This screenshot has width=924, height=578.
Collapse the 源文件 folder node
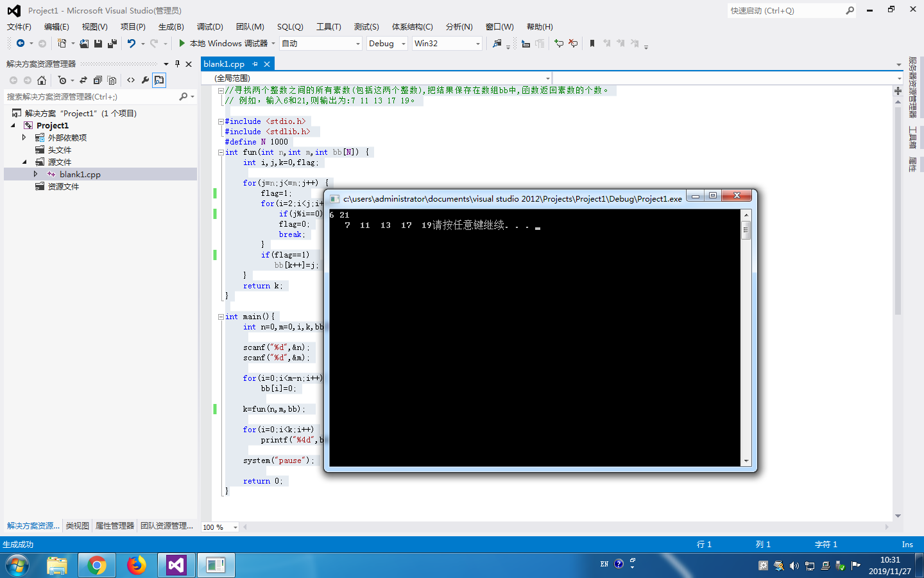(x=24, y=162)
